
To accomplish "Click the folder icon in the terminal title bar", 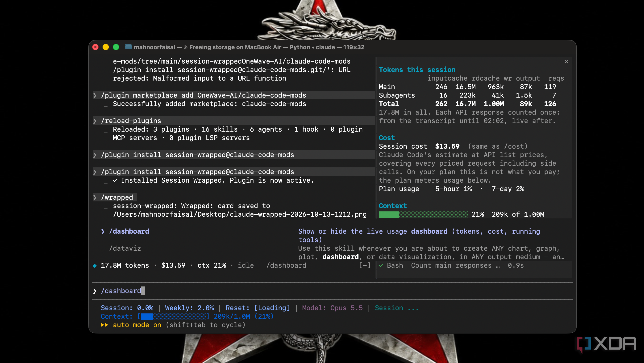I will click(x=129, y=47).
